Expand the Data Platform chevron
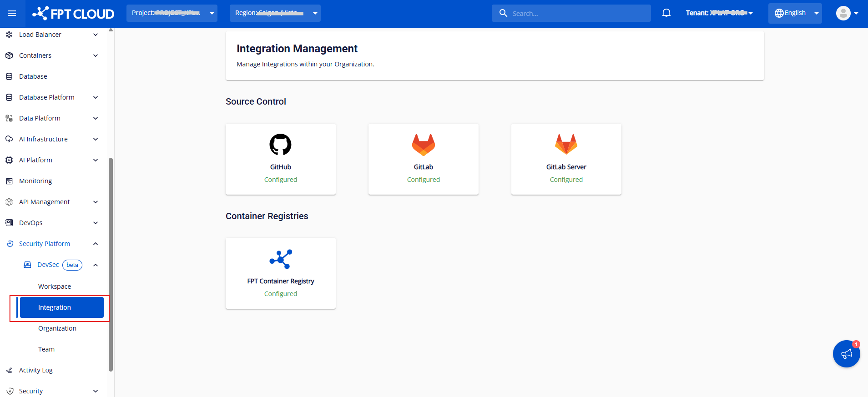Image resolution: width=868 pixels, height=397 pixels. click(x=96, y=118)
